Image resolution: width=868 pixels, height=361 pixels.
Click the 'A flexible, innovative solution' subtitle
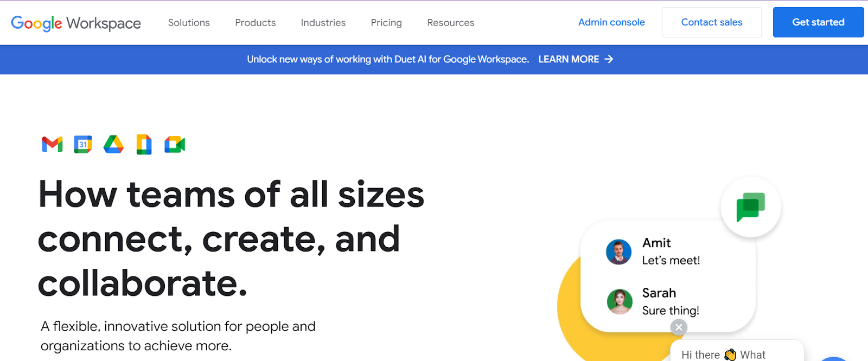coord(178,336)
